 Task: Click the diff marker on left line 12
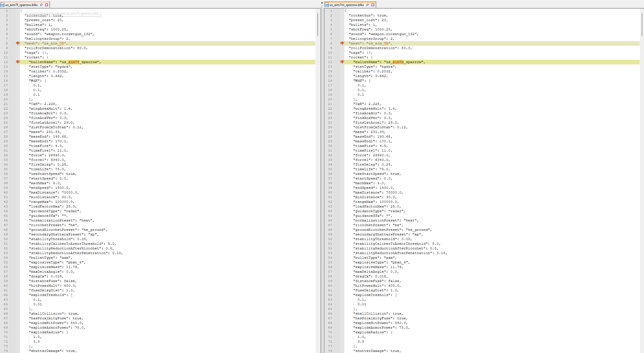point(18,62)
